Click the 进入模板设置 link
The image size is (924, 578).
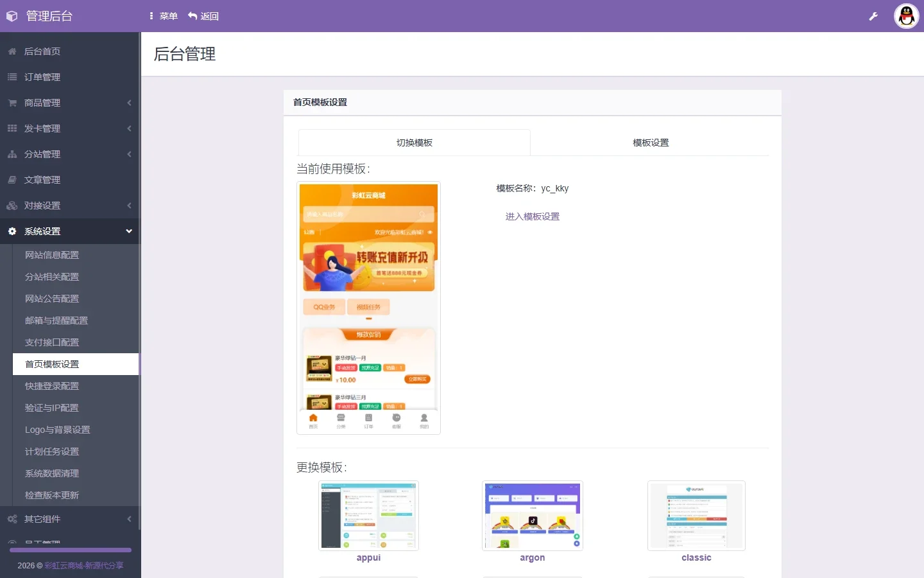[533, 216]
